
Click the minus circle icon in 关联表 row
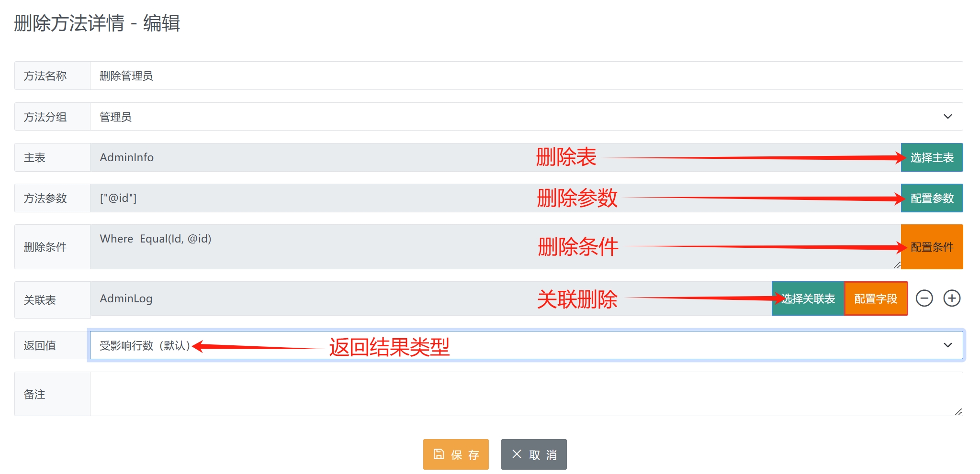pos(924,298)
